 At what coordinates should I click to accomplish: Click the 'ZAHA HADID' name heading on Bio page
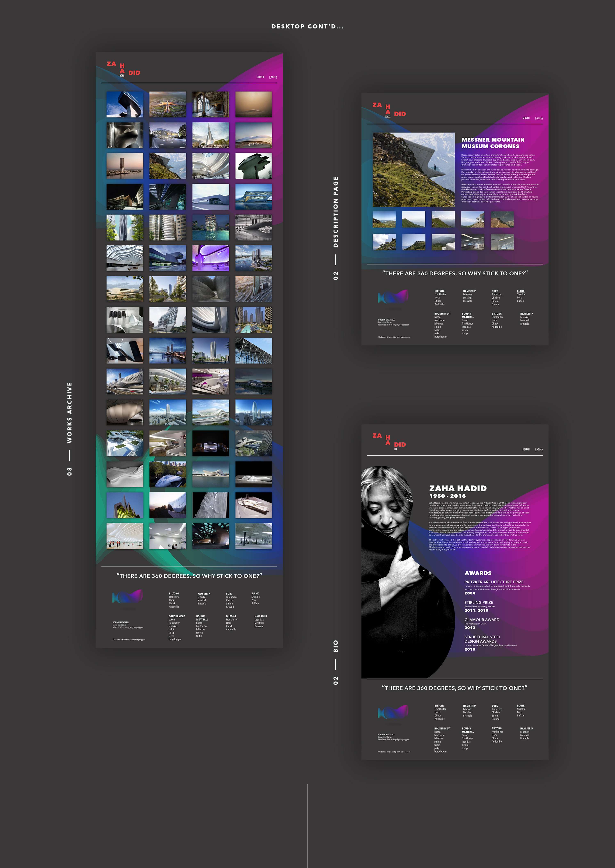pyautogui.click(x=458, y=488)
